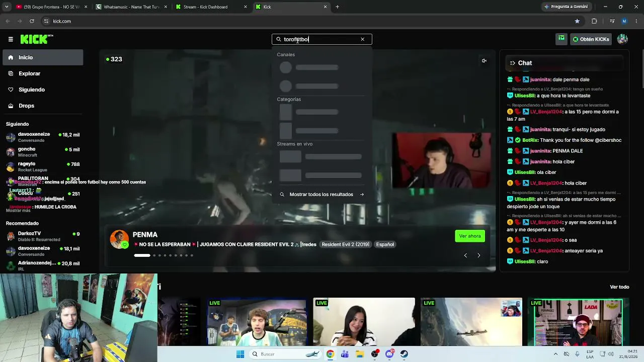This screenshot has width=644, height=362.
Task: Click the Obtén KICKs button
Action: click(x=591, y=39)
